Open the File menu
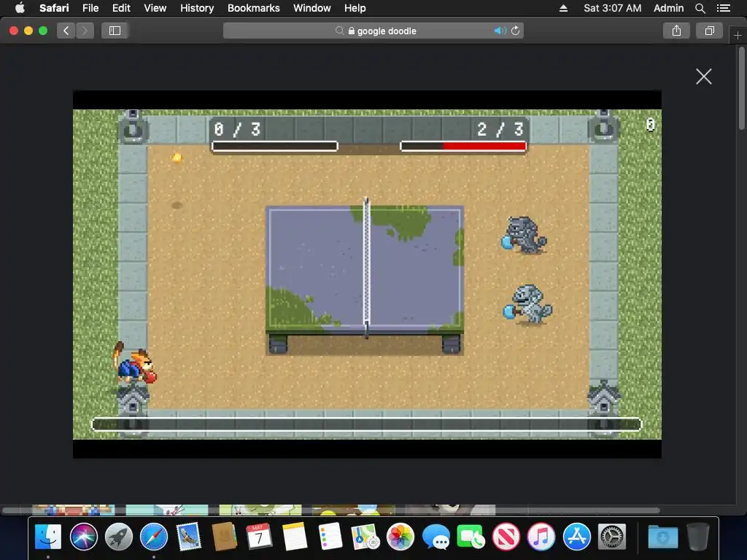This screenshot has height=560, width=747. [x=90, y=8]
